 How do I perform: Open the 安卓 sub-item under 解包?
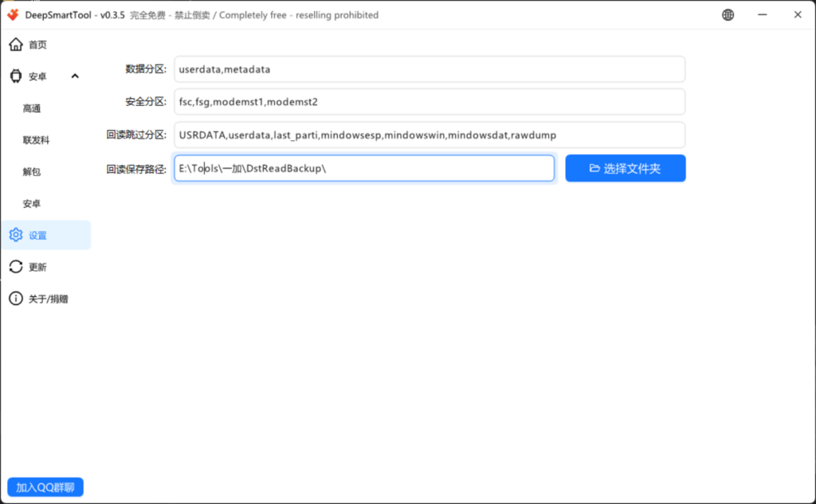pyautogui.click(x=32, y=204)
